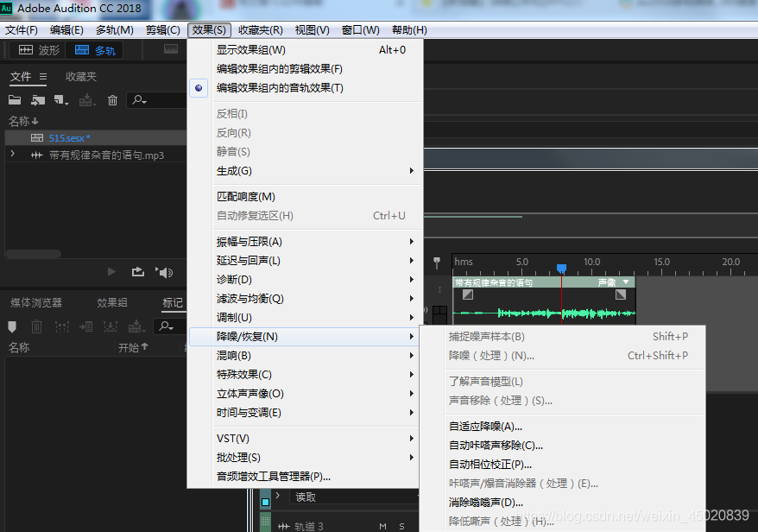Expand the 混响(B) submenu
This screenshot has width=758, height=532.
click(306, 356)
